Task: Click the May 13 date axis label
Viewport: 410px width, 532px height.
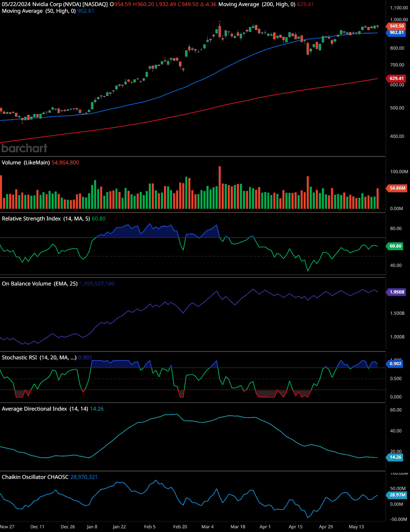Action: [357, 527]
